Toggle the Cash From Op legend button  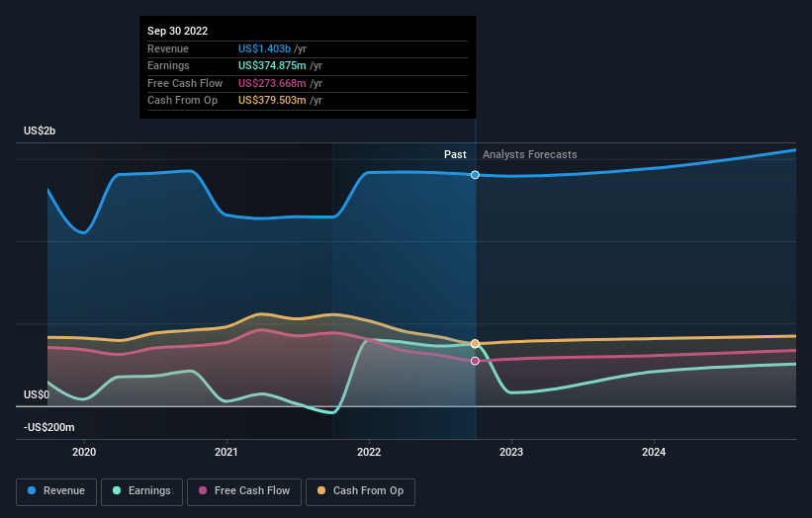click(x=360, y=491)
